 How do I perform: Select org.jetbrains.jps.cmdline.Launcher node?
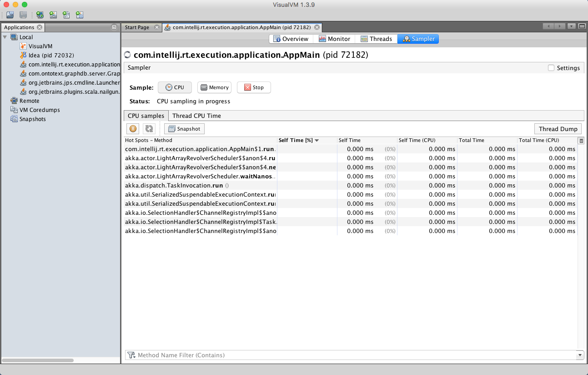(x=70, y=82)
